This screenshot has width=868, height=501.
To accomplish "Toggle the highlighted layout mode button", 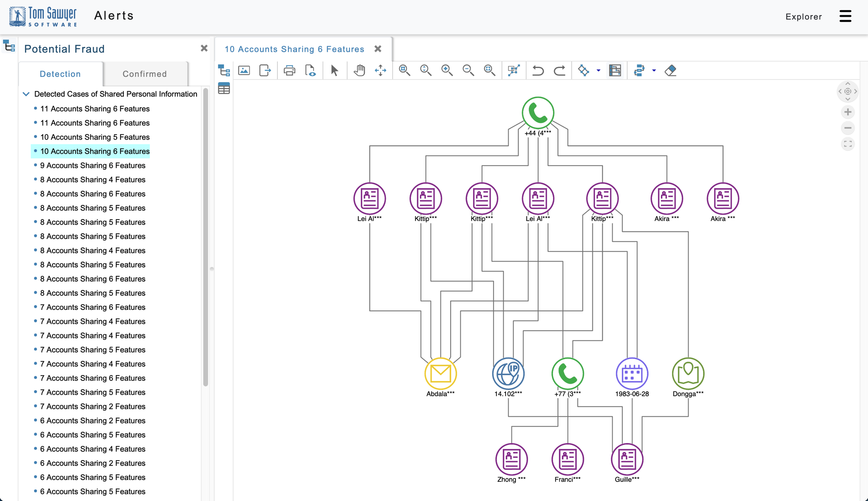I will 615,70.
